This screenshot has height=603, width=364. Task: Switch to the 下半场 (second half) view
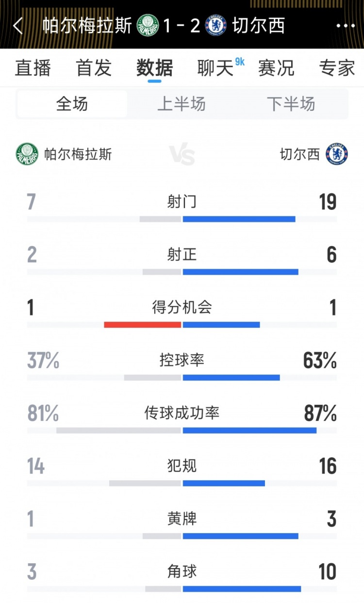(x=292, y=103)
